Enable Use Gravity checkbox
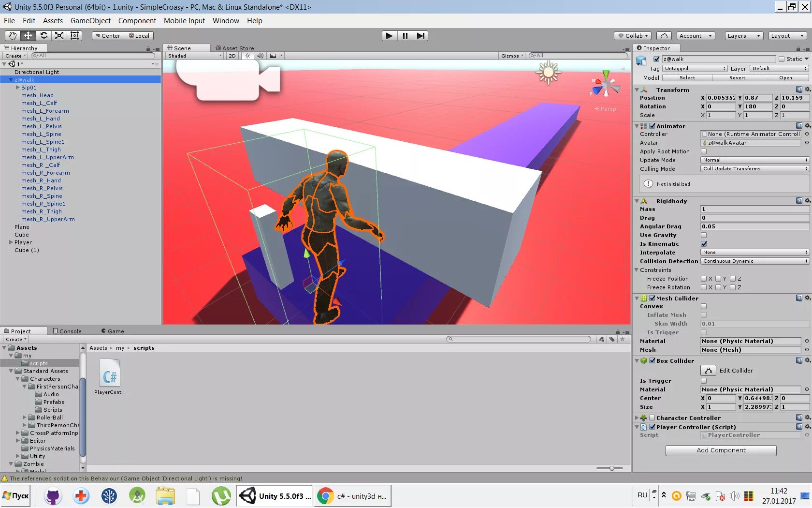This screenshot has height=508, width=812. (704, 235)
